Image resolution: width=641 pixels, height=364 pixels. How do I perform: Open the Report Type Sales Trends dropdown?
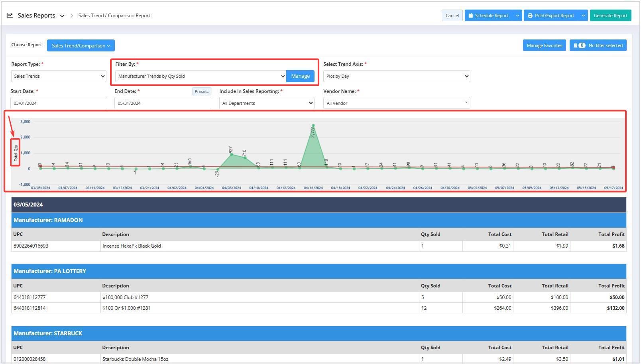click(x=59, y=76)
